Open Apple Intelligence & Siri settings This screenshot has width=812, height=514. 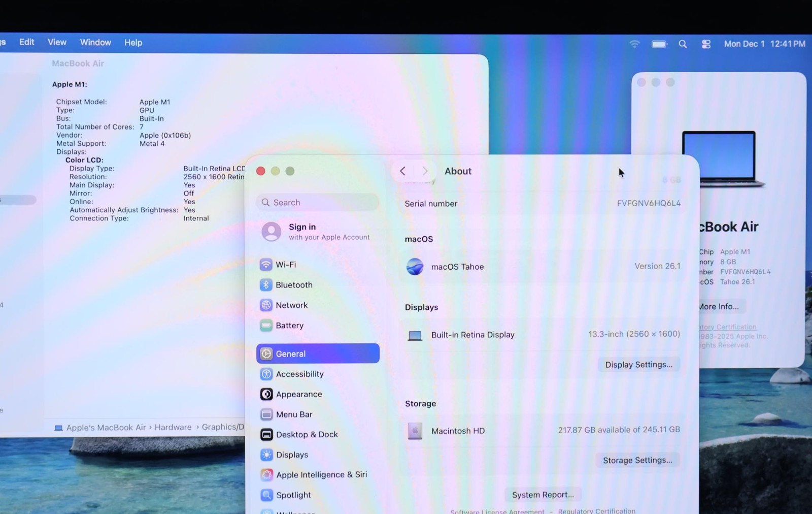click(321, 474)
